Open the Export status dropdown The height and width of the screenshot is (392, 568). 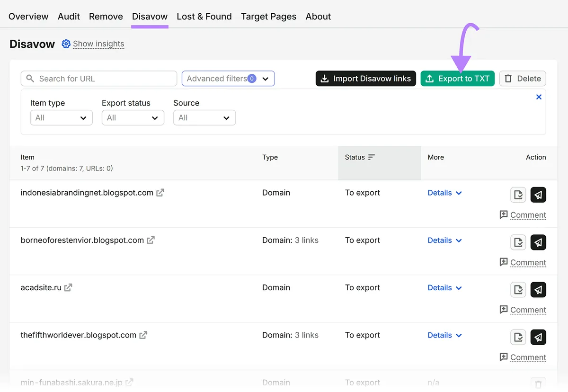point(133,118)
